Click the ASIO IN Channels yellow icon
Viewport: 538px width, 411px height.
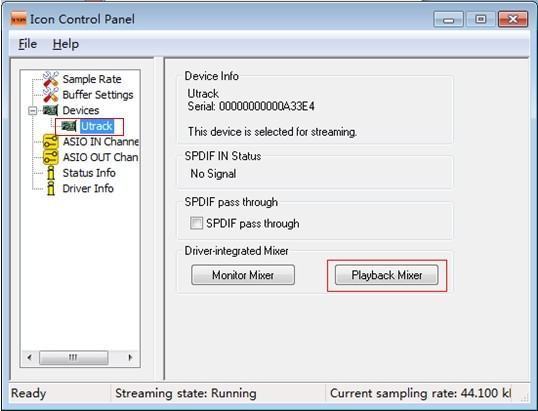pos(51,141)
